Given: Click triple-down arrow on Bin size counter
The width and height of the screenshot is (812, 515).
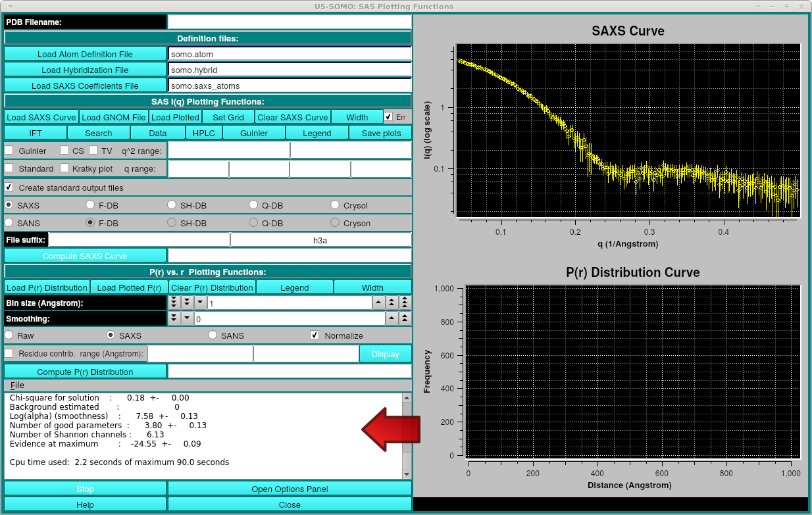Looking at the screenshot, I should click(174, 303).
